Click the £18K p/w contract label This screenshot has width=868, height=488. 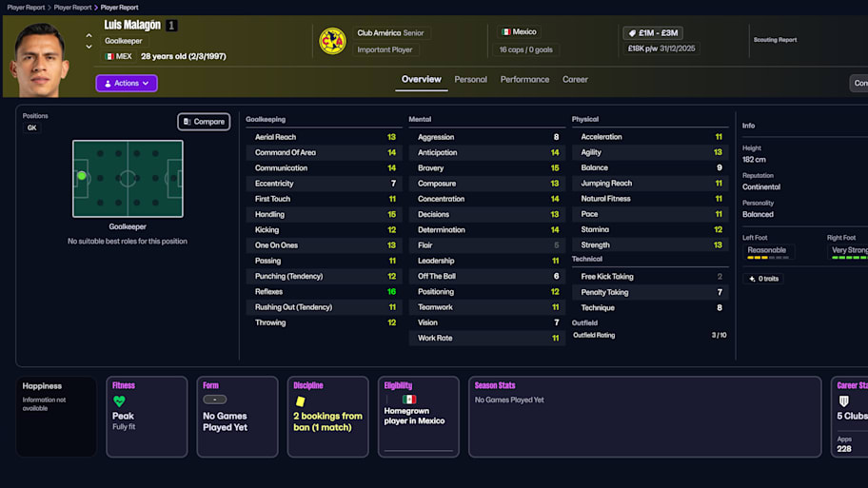pyautogui.click(x=661, y=49)
